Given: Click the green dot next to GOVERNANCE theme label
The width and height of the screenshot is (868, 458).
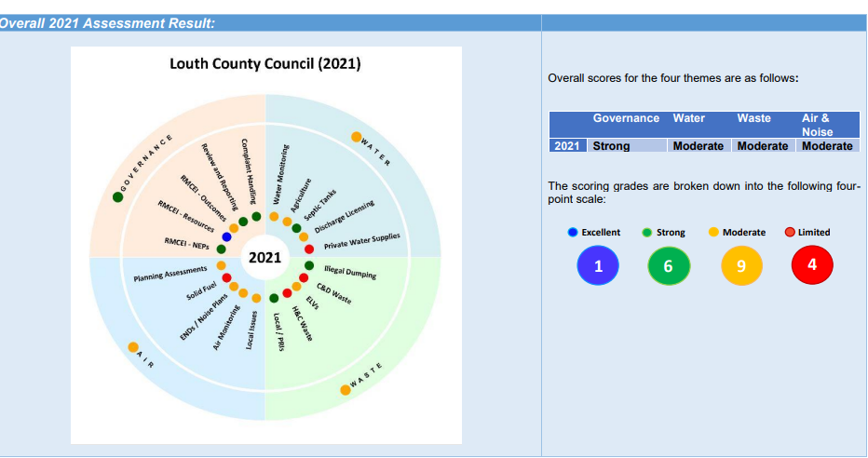Looking at the screenshot, I should pyautogui.click(x=118, y=197).
